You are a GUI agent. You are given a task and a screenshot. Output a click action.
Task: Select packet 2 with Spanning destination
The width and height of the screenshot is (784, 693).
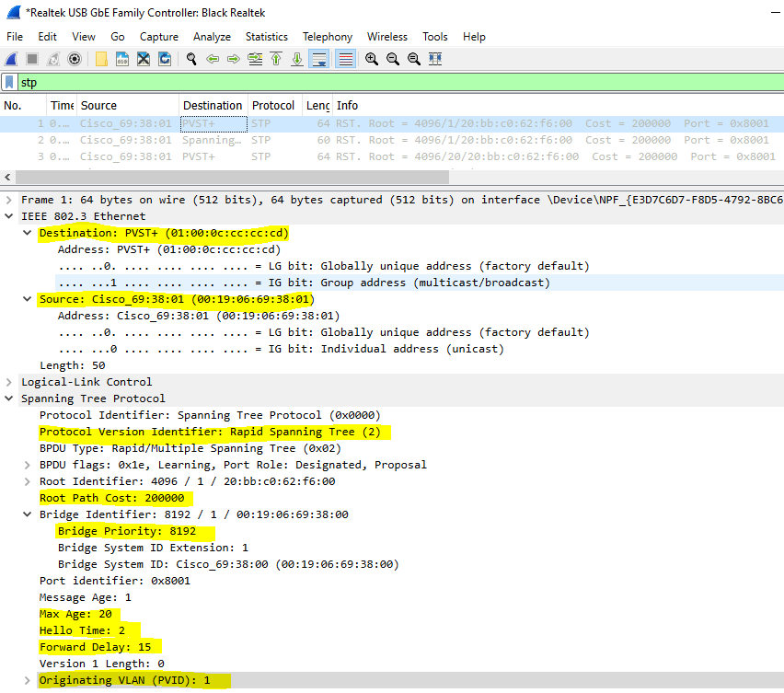click(x=392, y=140)
